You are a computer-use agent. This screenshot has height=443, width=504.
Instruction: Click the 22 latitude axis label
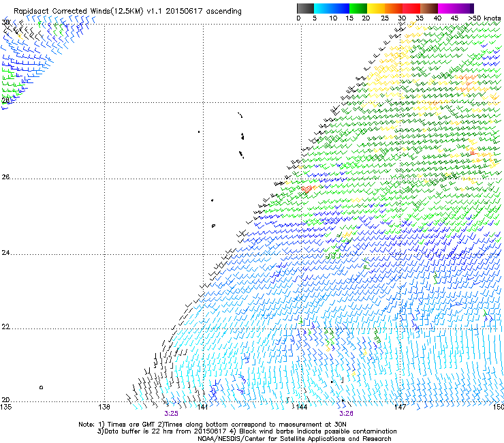[5, 326]
